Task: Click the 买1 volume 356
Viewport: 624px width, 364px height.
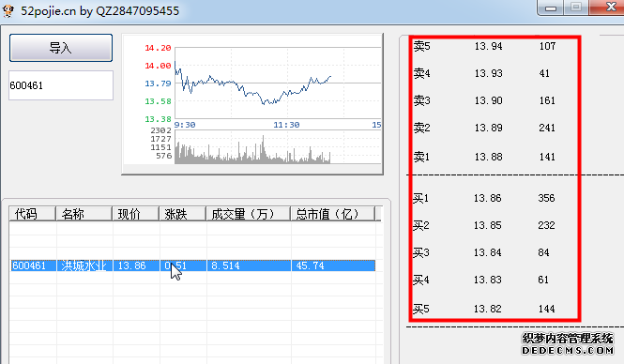Action: coord(546,198)
